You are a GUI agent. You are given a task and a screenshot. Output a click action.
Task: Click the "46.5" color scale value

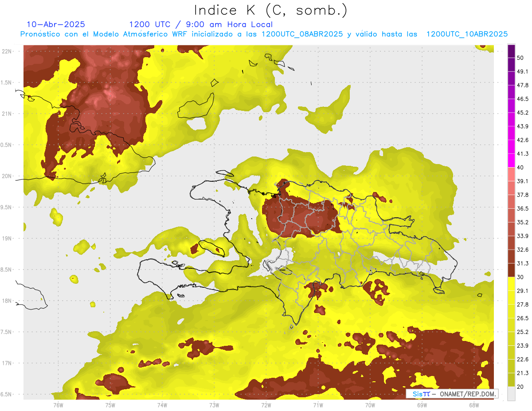523,99
